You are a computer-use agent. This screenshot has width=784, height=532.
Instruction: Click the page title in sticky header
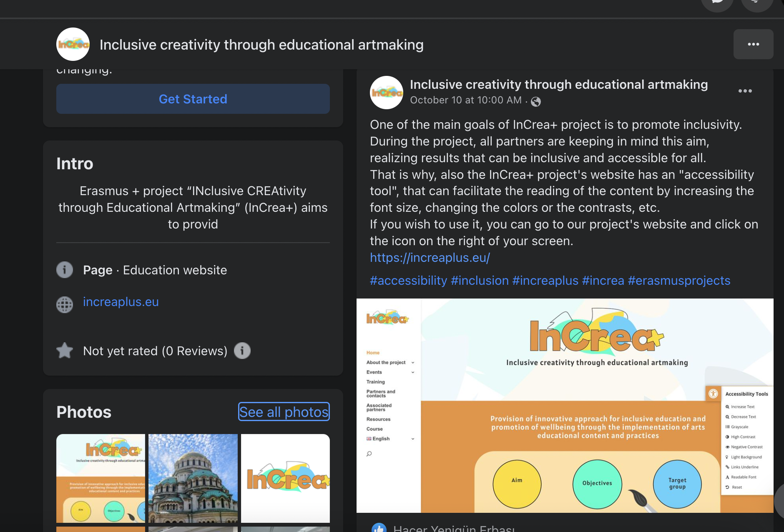261,45
